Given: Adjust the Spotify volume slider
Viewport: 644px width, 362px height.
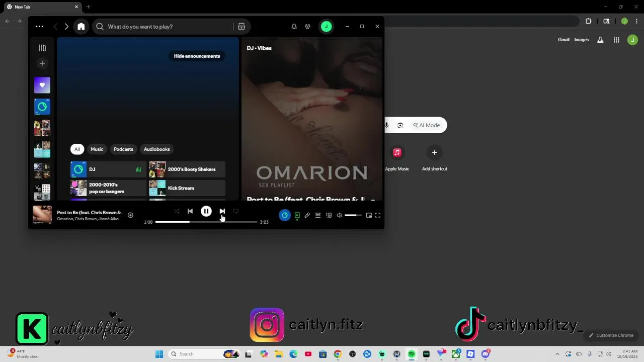Looking at the screenshot, I should click(x=353, y=215).
